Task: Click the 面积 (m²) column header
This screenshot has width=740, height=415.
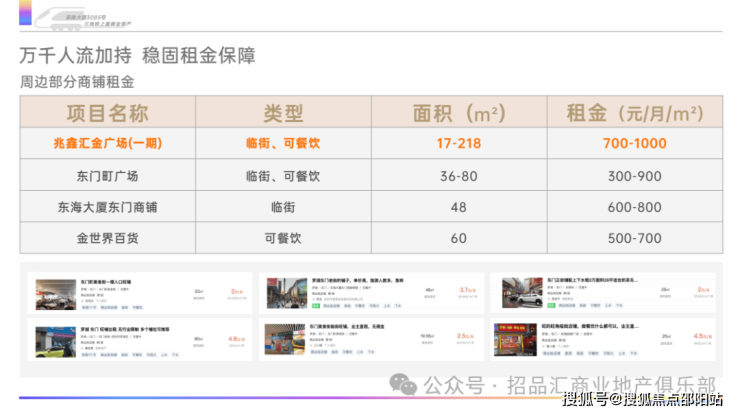Action: [458, 112]
